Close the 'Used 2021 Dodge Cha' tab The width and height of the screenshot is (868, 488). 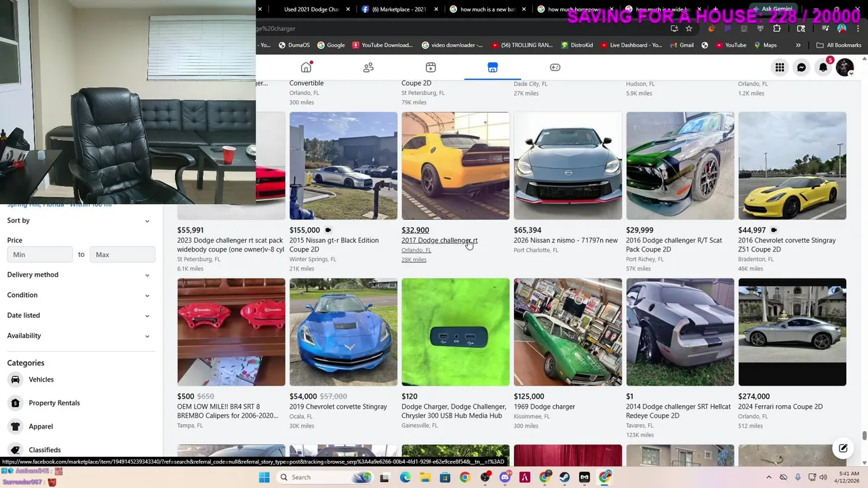(349, 9)
